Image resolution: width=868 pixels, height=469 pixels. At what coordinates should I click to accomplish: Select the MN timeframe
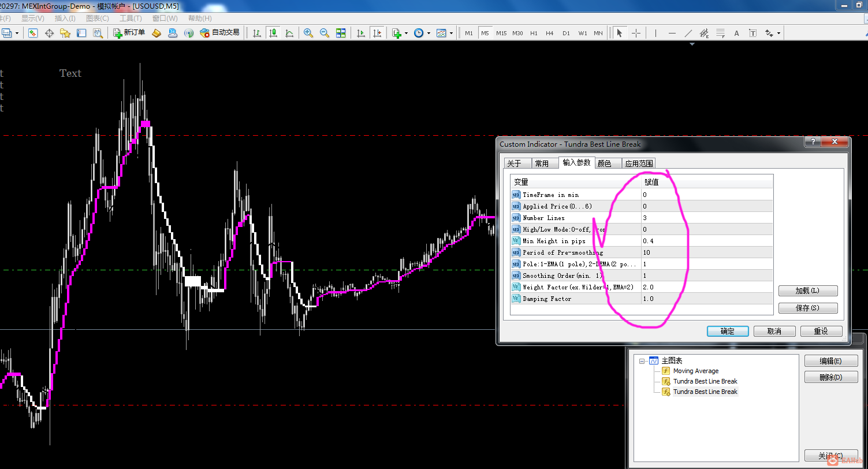[x=598, y=33]
